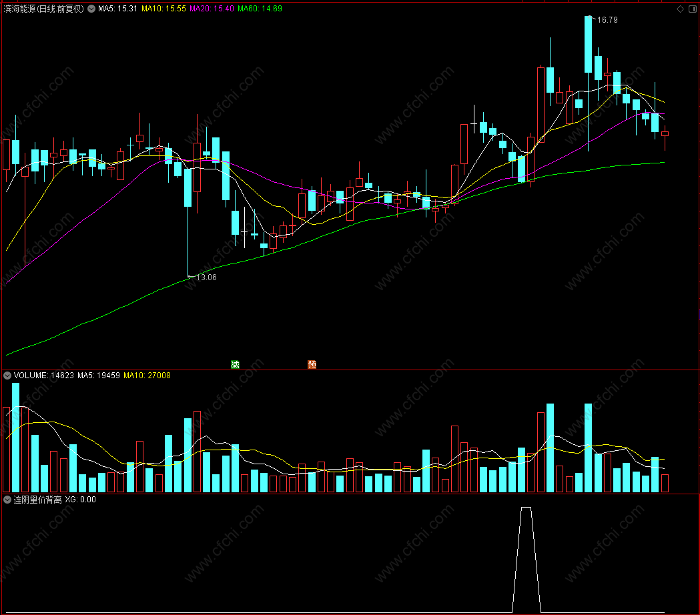This screenshot has width=700, height=615.
Task: Click the last red volume bar
Action: [x=665, y=484]
